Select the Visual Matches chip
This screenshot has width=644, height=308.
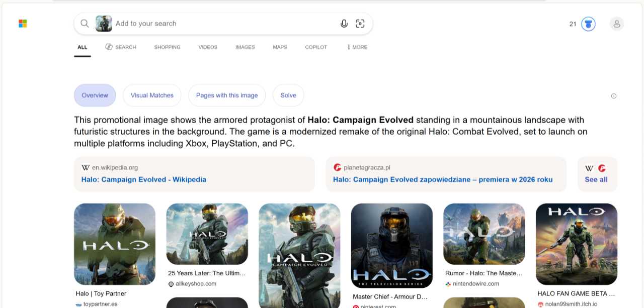(x=152, y=95)
